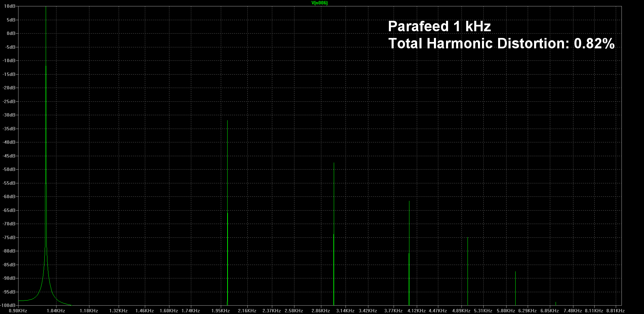Viewport: 644px width, 314px height.
Task: Click the 5dB vertical axis label
Action: (x=11, y=20)
